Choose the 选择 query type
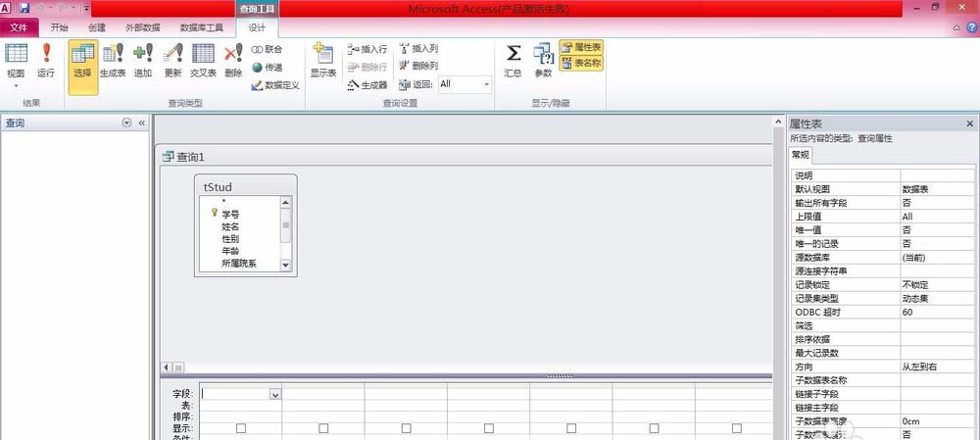 click(x=82, y=67)
